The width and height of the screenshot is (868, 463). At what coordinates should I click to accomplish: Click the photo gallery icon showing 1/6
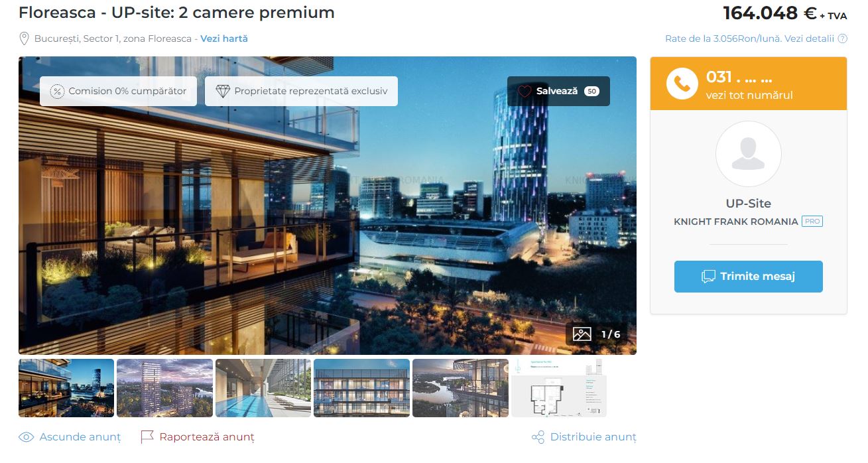click(x=582, y=334)
